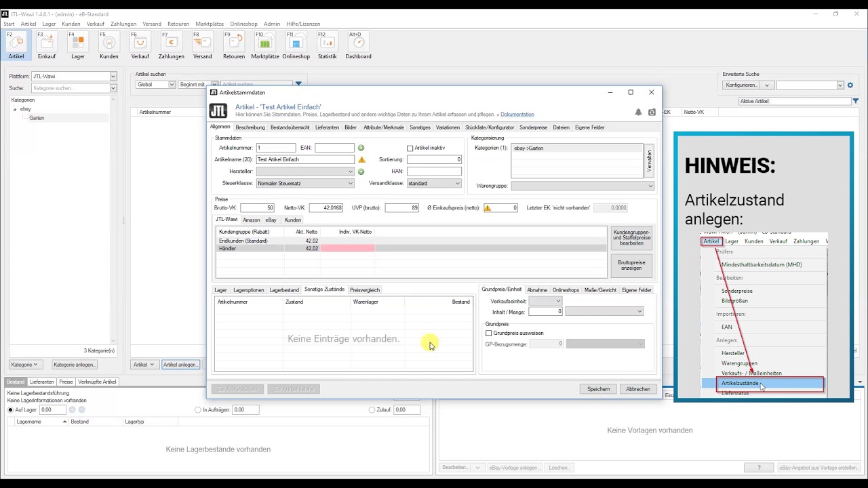Open the Versandklasse dropdown
This screenshot has width=868, height=488.
(434, 183)
